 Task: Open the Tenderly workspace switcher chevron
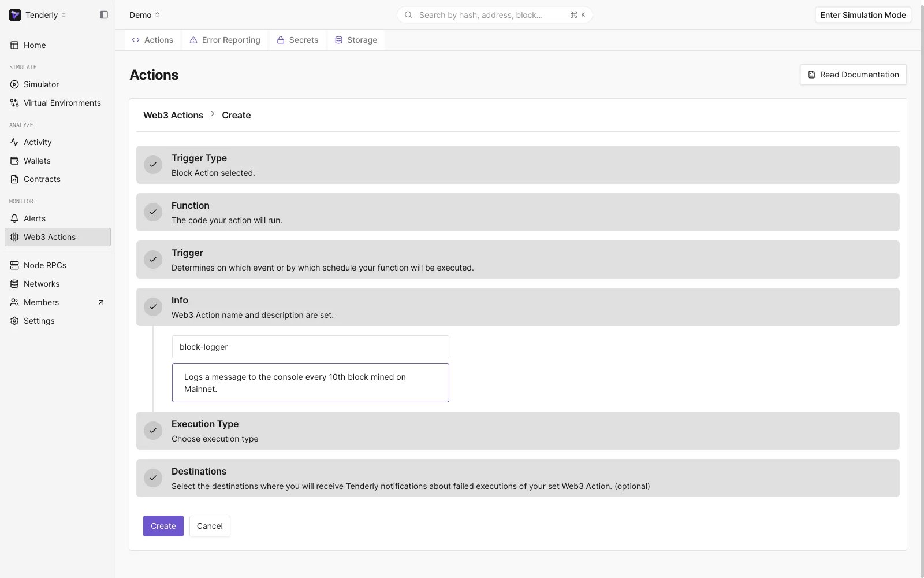coord(64,15)
